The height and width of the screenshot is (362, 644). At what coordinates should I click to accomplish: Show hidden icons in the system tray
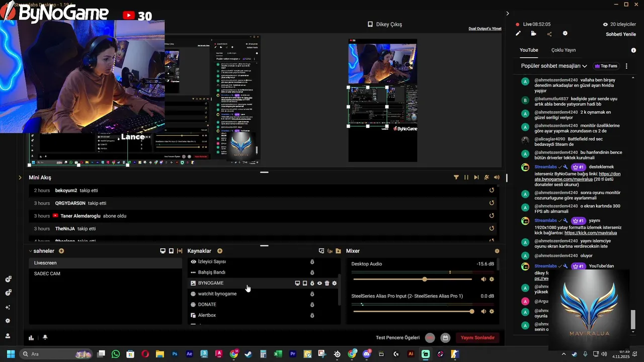pos(563,354)
